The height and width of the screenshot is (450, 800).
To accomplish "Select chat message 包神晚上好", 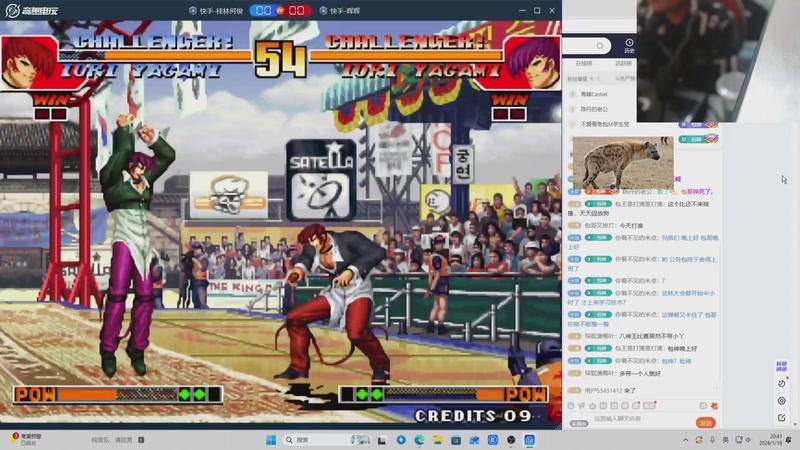I will [x=682, y=348].
